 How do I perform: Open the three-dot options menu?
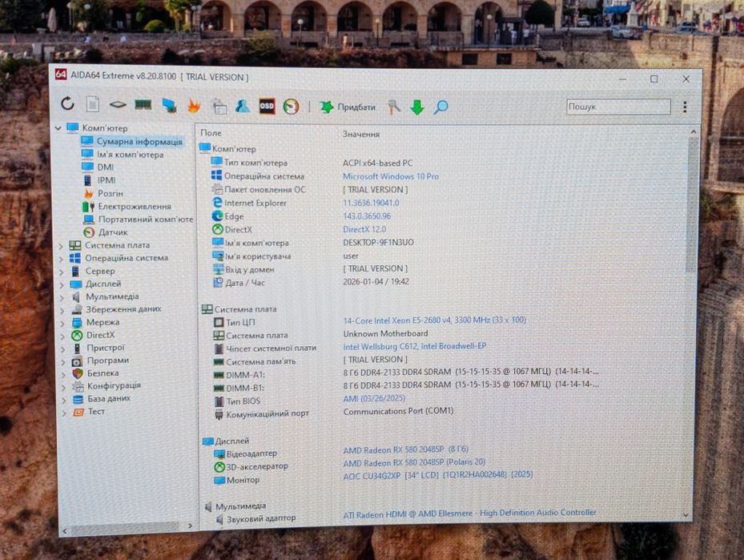[685, 107]
